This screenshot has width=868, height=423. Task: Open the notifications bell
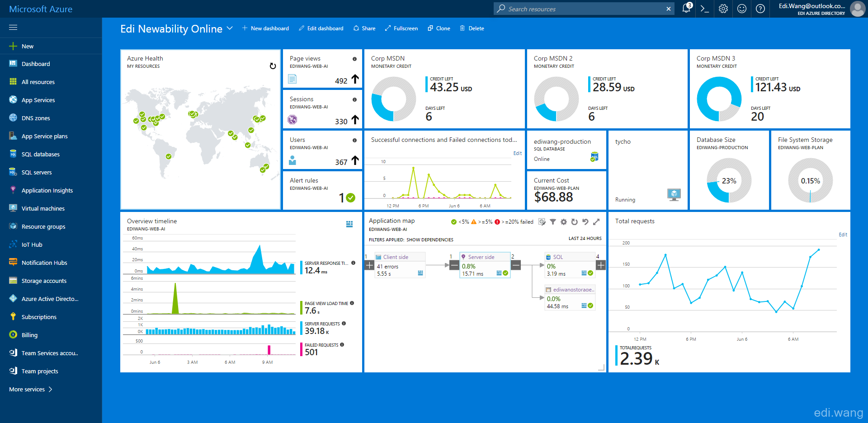click(686, 9)
